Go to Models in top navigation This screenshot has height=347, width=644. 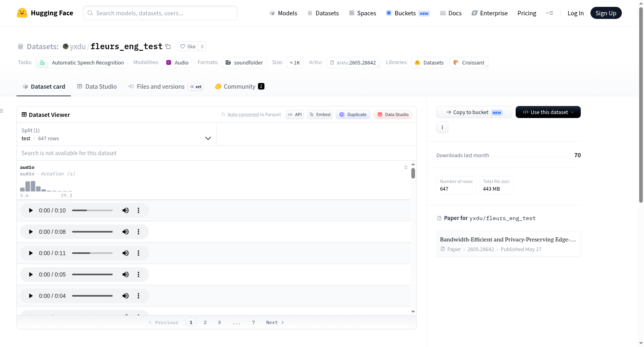pyautogui.click(x=283, y=13)
